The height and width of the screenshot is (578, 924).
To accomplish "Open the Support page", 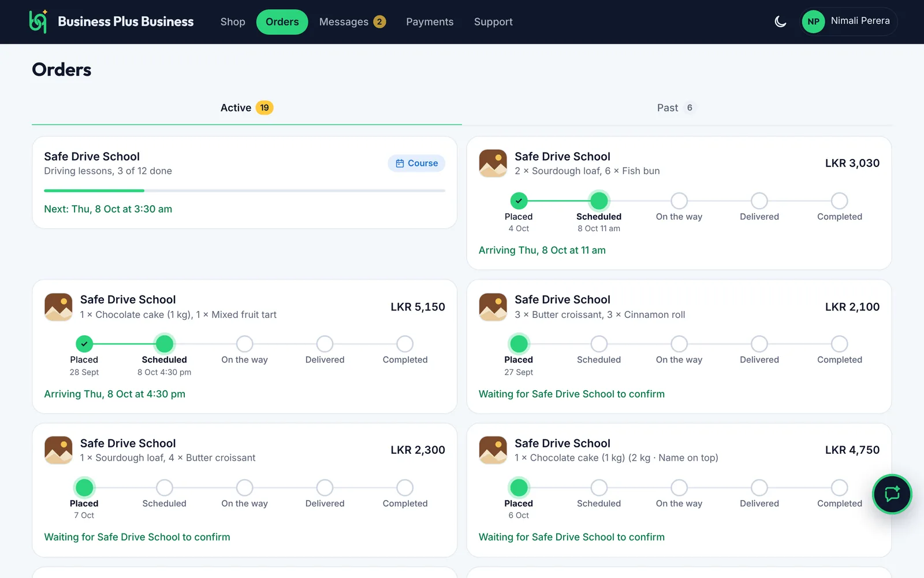I will coord(493,22).
